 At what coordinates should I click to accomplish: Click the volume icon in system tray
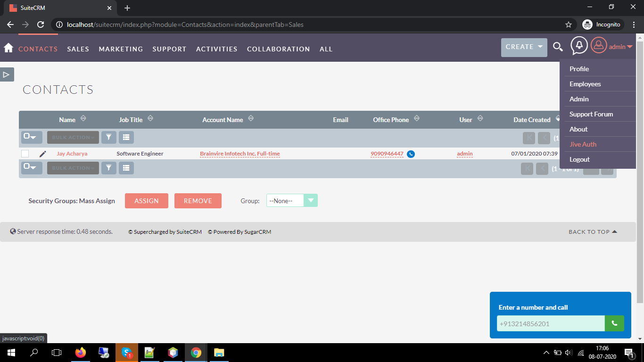[x=568, y=353]
